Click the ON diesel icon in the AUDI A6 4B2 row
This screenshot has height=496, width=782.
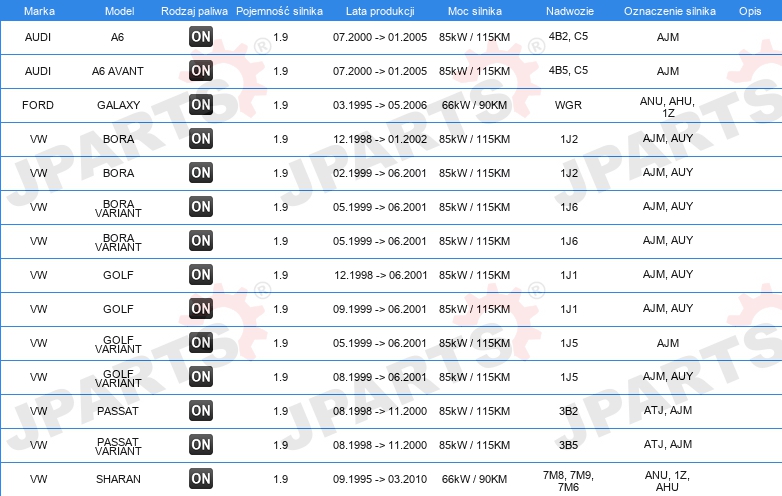click(201, 36)
